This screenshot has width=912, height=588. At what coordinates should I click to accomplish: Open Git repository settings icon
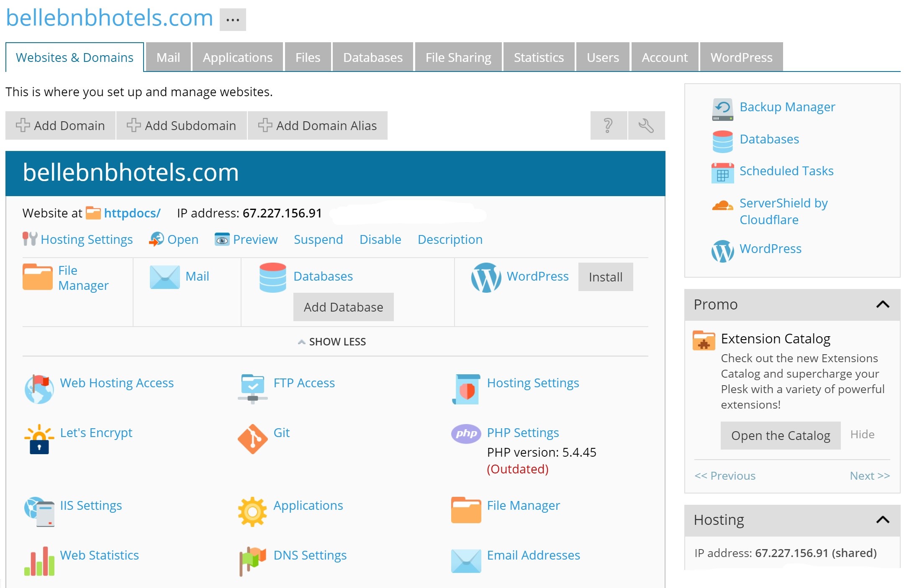pos(254,432)
